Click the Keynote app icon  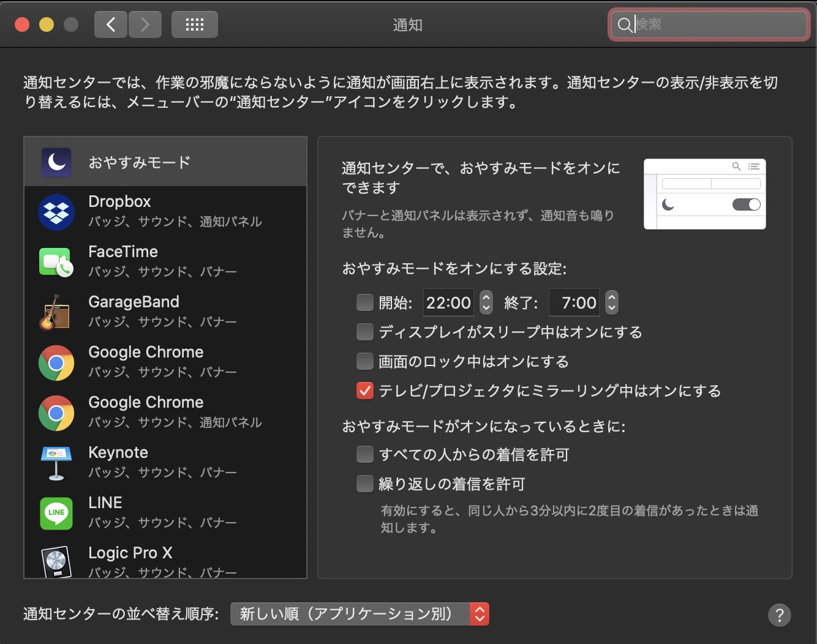[56, 463]
